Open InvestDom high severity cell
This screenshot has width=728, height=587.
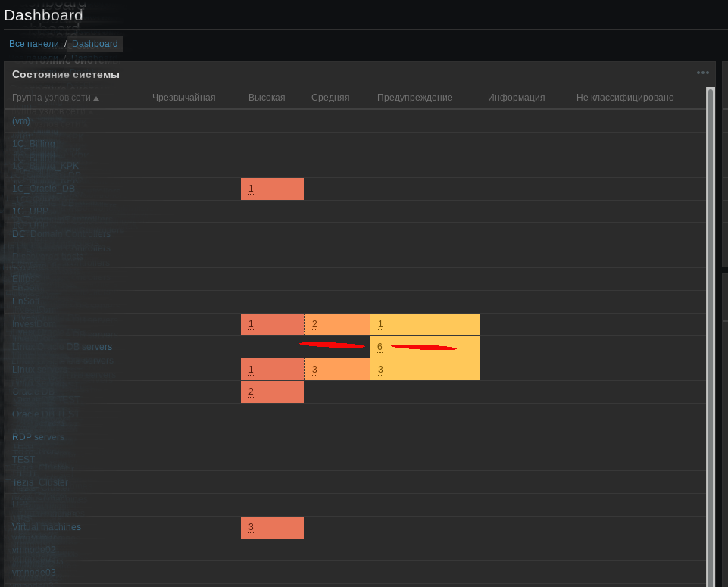[x=272, y=324]
